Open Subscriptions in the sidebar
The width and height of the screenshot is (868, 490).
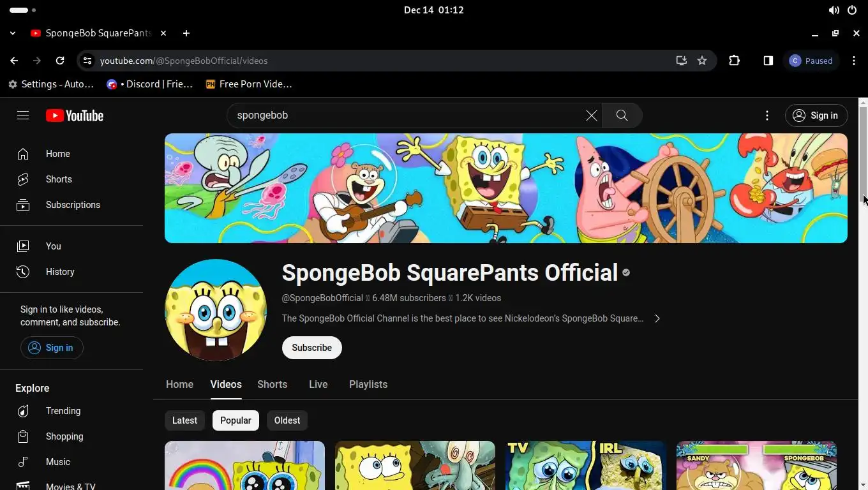(71, 205)
